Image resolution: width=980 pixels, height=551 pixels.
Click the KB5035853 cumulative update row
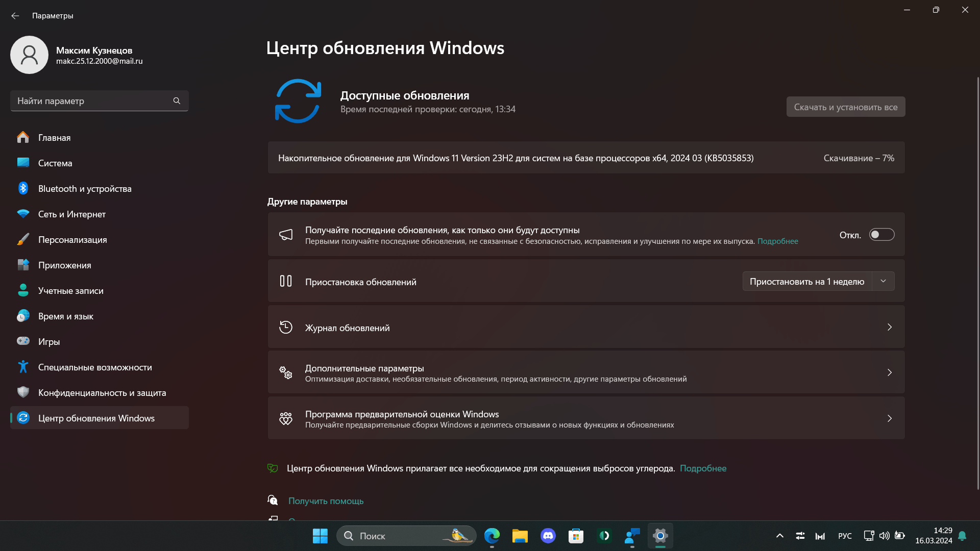[586, 158]
